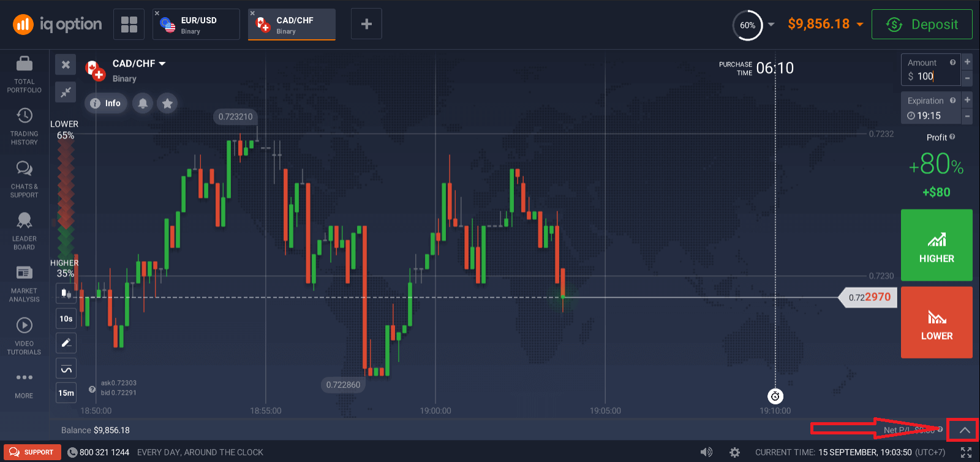Open the Total Portfolio briefcase icon
This screenshot has width=980, height=462.
click(24, 64)
